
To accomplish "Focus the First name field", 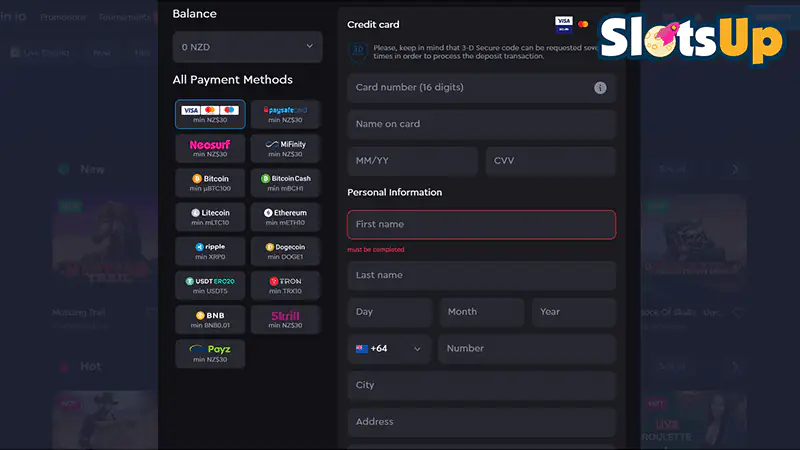I will 482,224.
